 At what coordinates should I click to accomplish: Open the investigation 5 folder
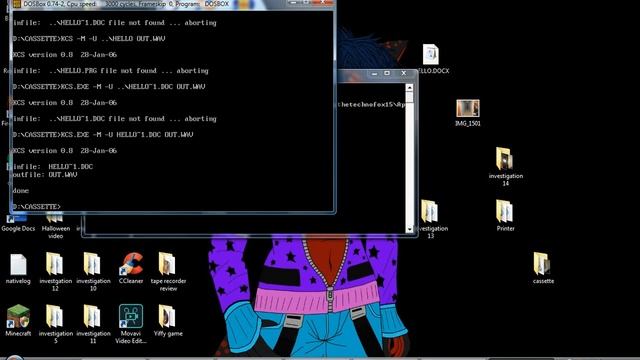coord(55,316)
